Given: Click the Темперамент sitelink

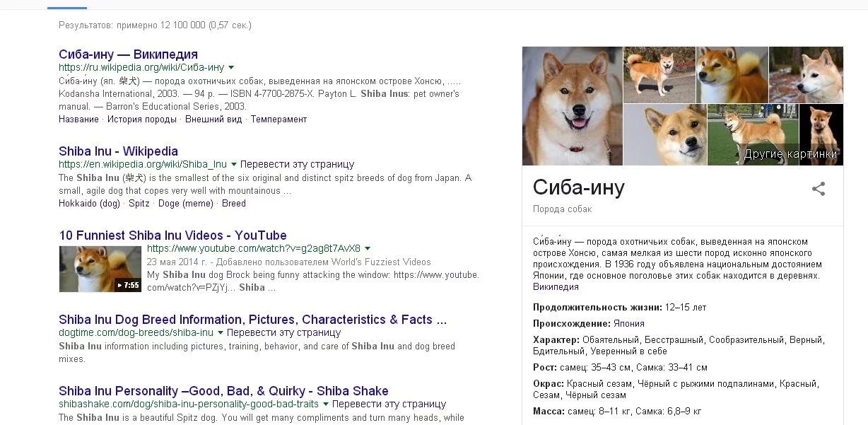Looking at the screenshot, I should [280, 119].
